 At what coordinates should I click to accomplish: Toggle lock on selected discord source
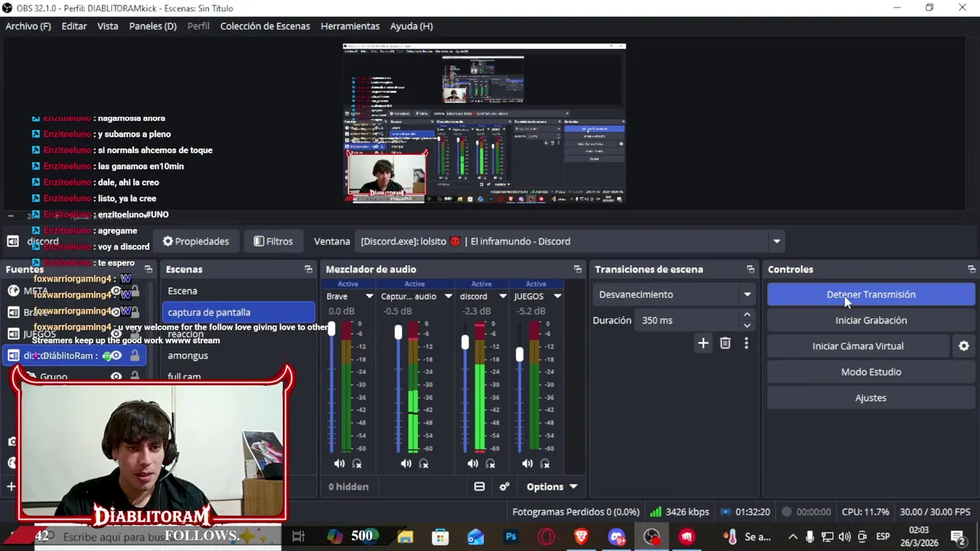[x=135, y=355]
